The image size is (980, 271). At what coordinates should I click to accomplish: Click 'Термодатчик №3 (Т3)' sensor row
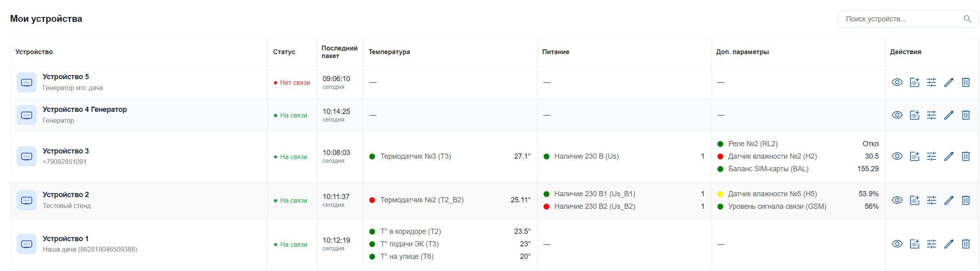[450, 156]
